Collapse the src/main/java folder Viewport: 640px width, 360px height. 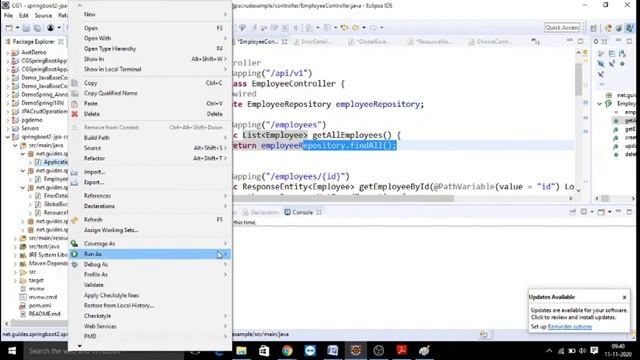[x=16, y=145]
